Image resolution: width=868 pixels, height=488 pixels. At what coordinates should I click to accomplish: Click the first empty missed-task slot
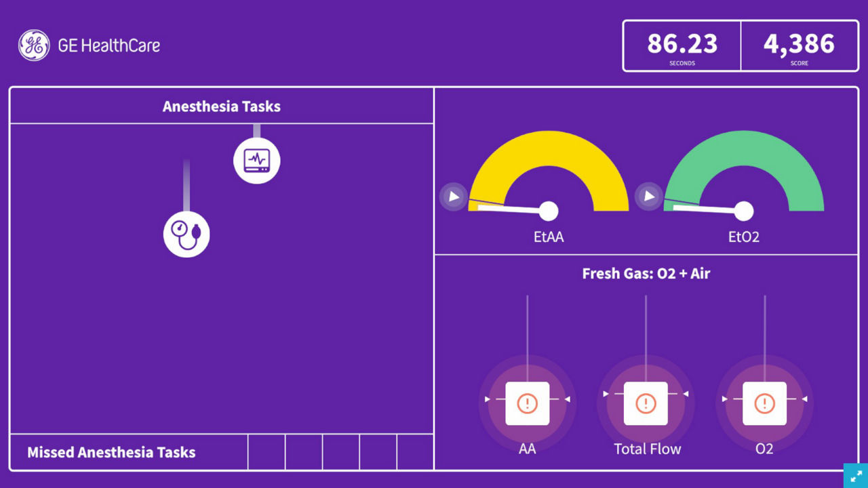(266, 452)
